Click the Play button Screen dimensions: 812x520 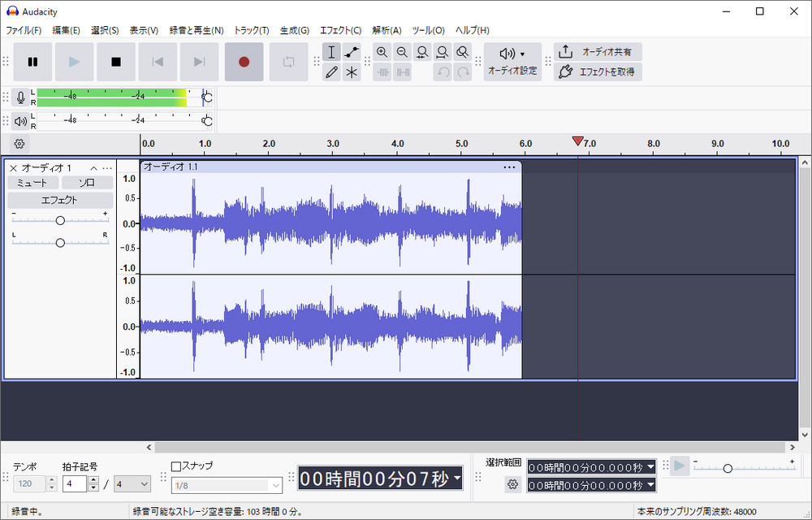pyautogui.click(x=74, y=62)
